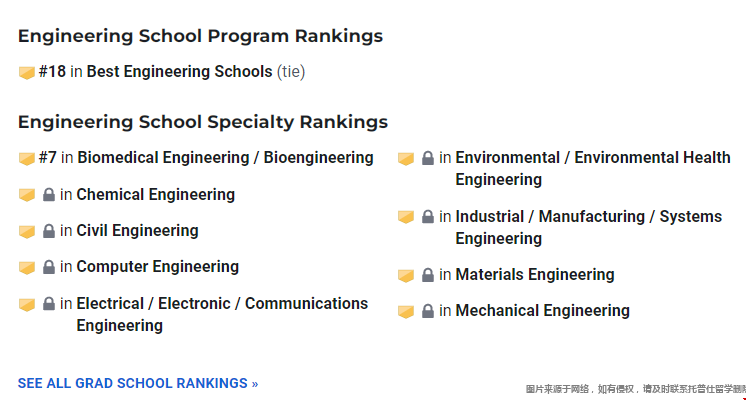Open the Mechanical Engineering ranking link

542,311
